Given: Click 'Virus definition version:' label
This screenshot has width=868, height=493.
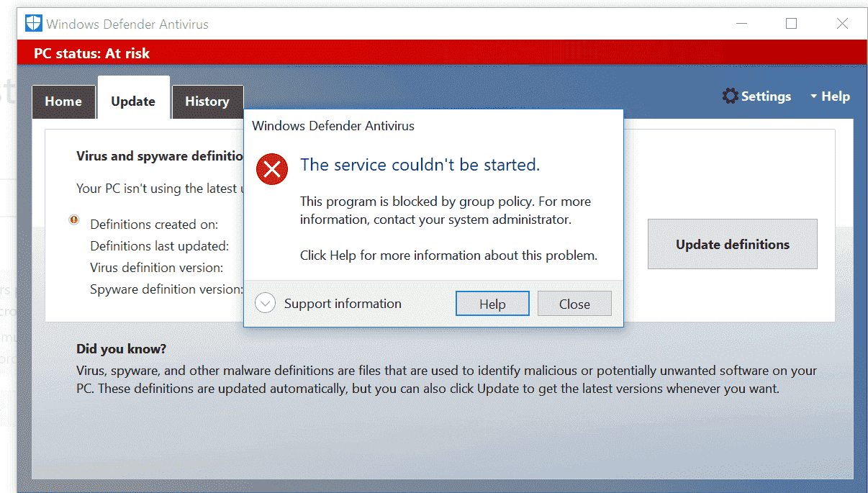Looking at the screenshot, I should coord(157,268).
